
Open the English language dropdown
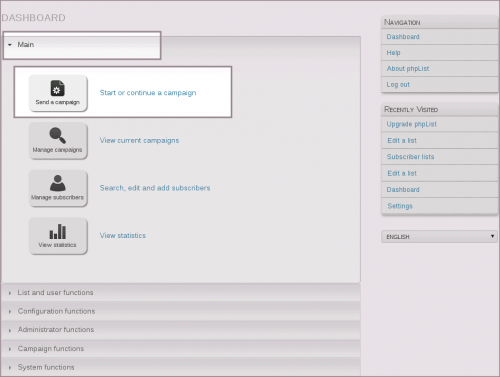pos(439,237)
